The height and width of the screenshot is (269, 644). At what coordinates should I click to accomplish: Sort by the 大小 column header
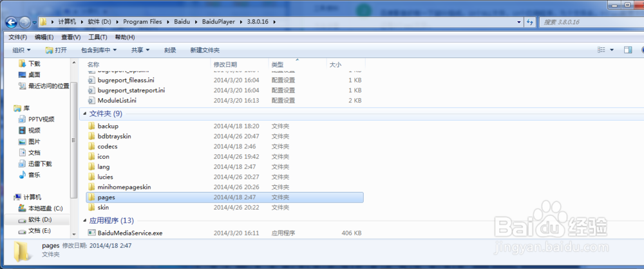pyautogui.click(x=335, y=65)
